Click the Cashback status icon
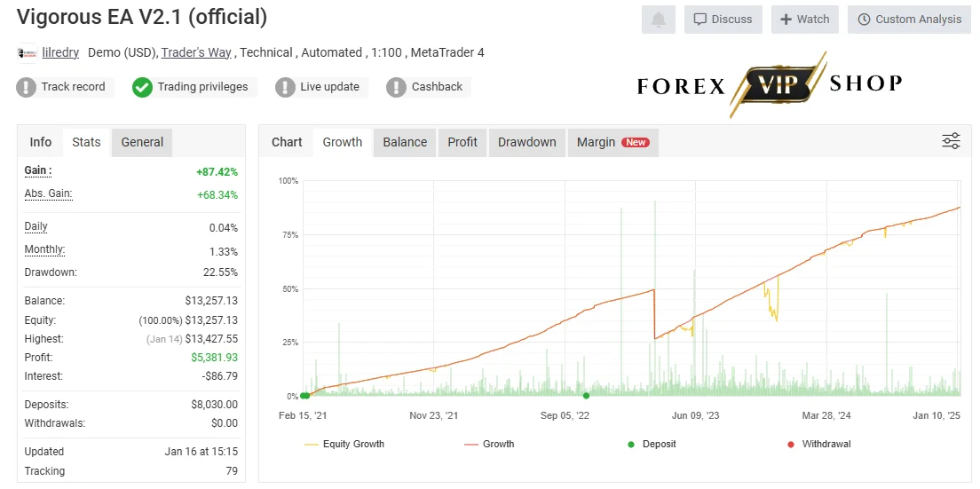Screen dimensions: 980x489 click(x=396, y=87)
